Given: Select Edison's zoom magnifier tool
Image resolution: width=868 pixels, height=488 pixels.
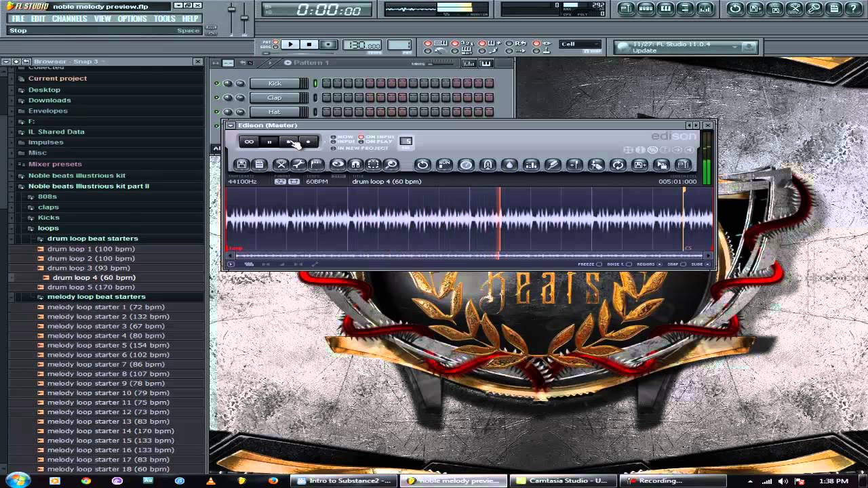Looking at the screenshot, I should (390, 165).
